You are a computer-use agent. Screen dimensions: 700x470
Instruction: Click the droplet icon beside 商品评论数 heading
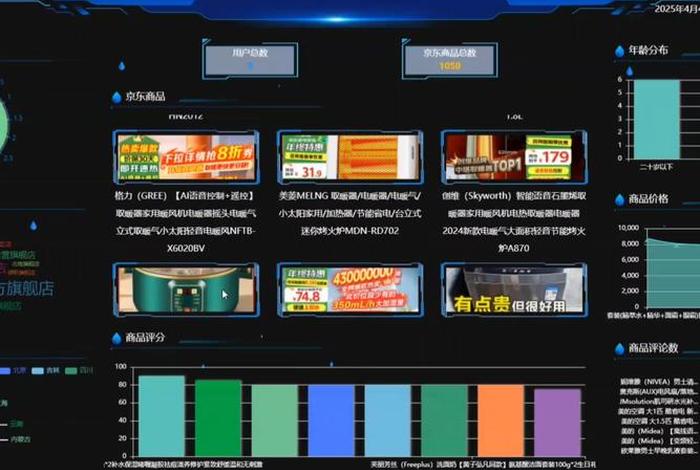619,349
